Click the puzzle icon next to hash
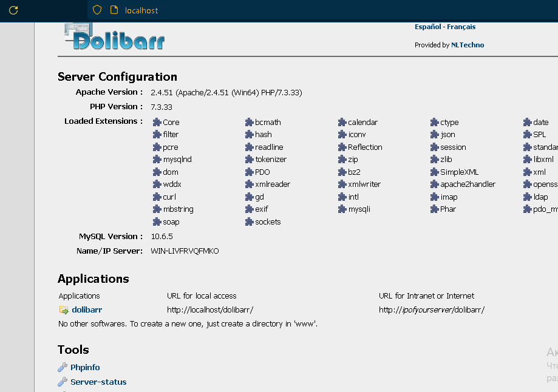Image resolution: width=558 pixels, height=392 pixels. [249, 135]
